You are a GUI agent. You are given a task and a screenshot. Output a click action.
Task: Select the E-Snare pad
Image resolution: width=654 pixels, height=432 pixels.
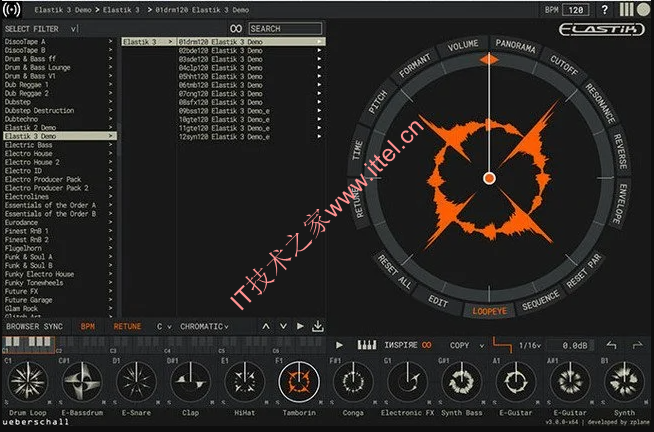tap(136, 381)
